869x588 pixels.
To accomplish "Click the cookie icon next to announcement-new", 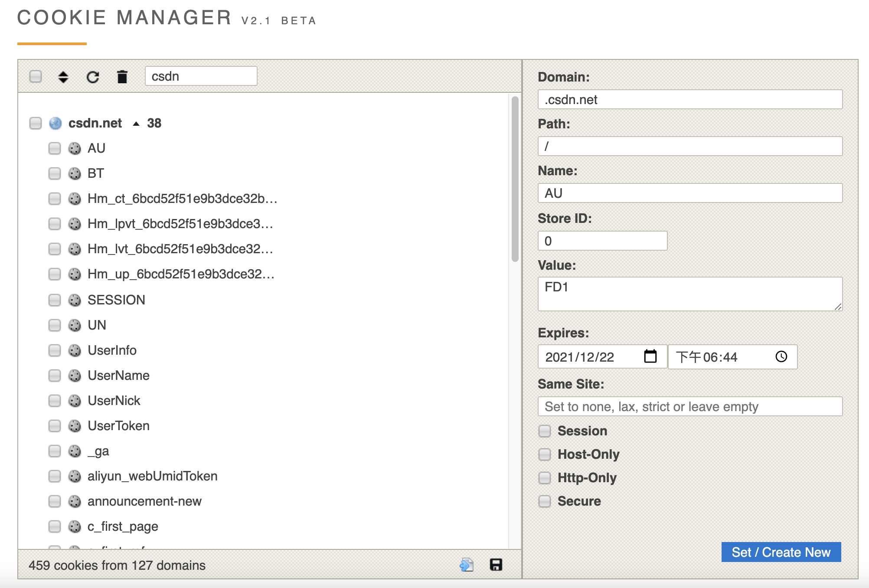I will [x=75, y=501].
